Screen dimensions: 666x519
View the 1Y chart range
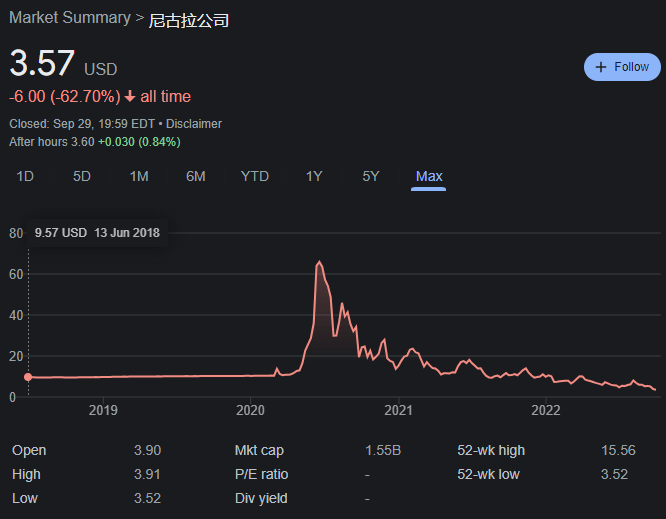[x=314, y=176]
